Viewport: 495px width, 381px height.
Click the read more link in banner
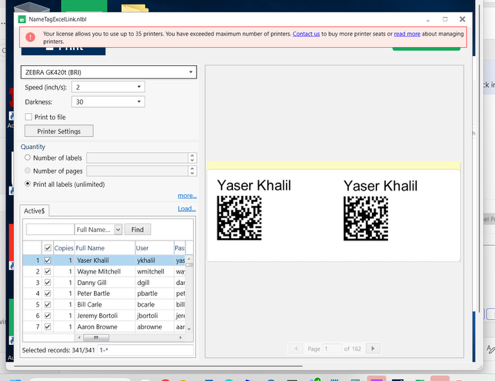click(407, 34)
